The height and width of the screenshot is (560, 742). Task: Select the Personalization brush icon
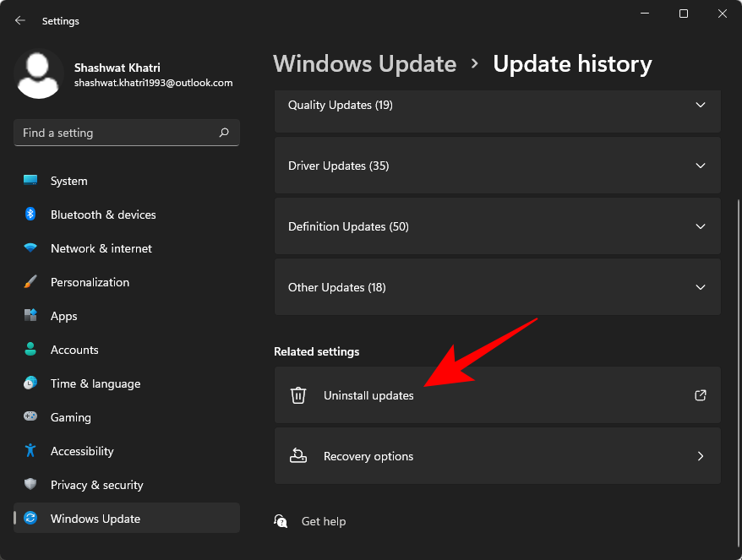click(31, 282)
